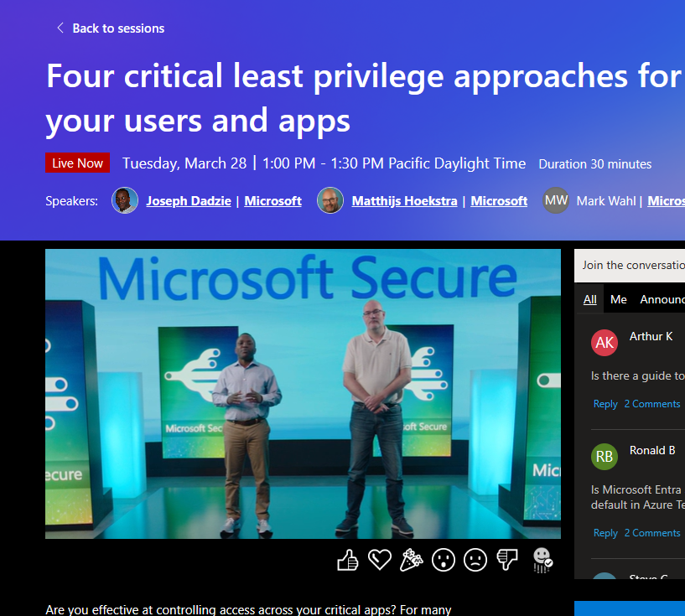The height and width of the screenshot is (616, 685).
Task: Open Microsoft link next to Mark Wahl
Action: [x=666, y=201]
